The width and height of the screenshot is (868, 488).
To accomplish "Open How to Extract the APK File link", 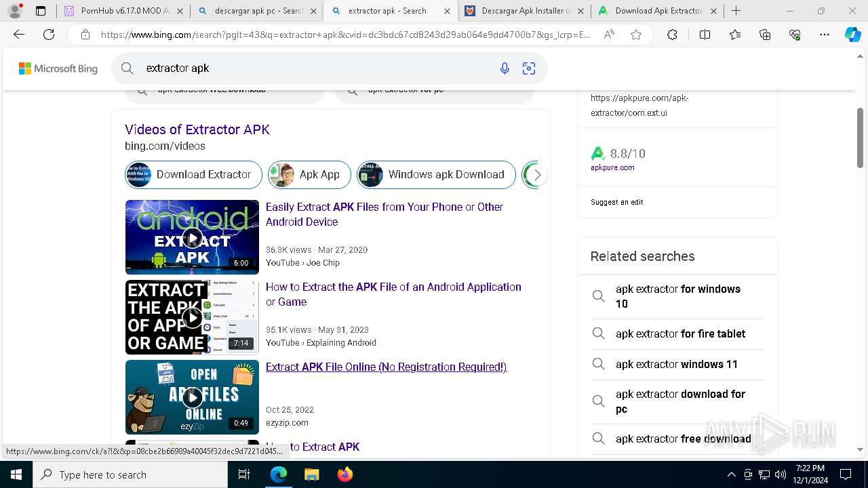I will pyautogui.click(x=393, y=294).
